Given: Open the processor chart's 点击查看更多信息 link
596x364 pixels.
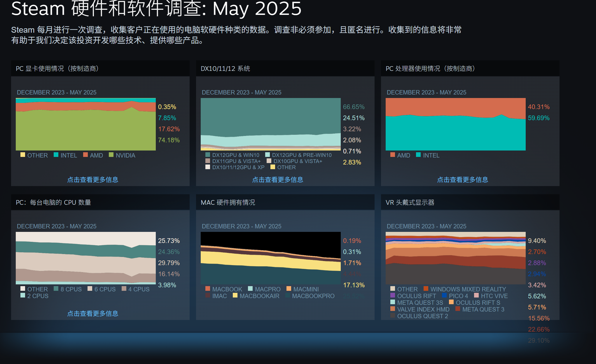Looking at the screenshot, I should click(x=463, y=180).
